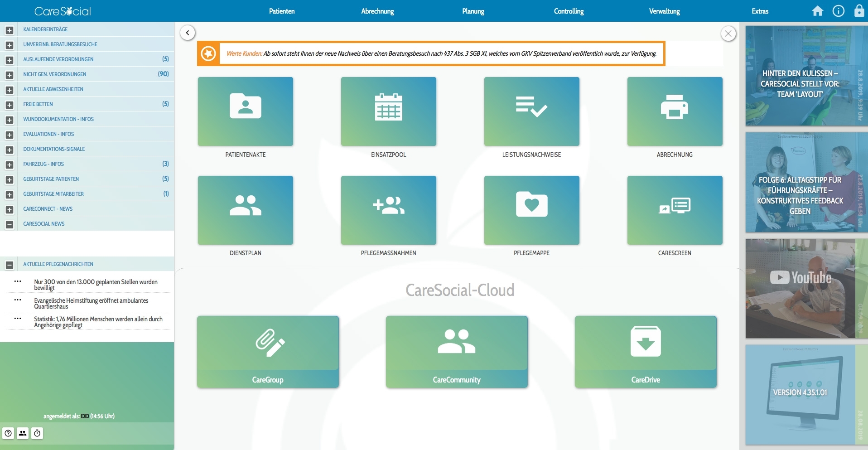
Task: Open the Abrechnung printer tile
Action: pyautogui.click(x=675, y=111)
